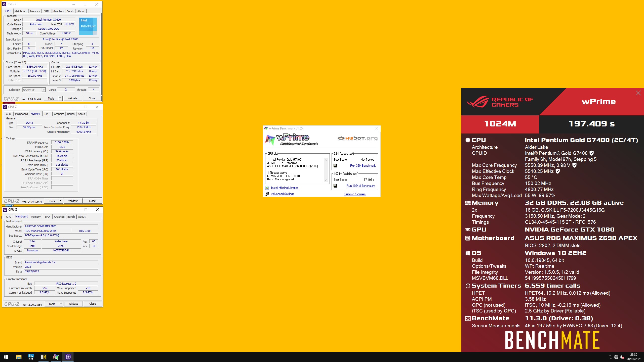Open Tools dropdown arrow in Mainboard CPU-Z window
644x362 pixels.
[61, 304]
